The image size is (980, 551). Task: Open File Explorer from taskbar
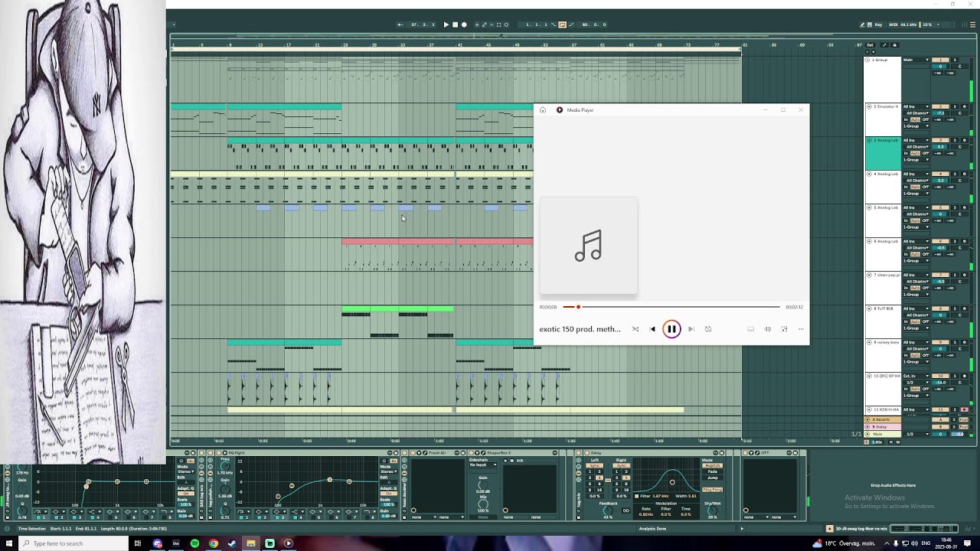[250, 543]
